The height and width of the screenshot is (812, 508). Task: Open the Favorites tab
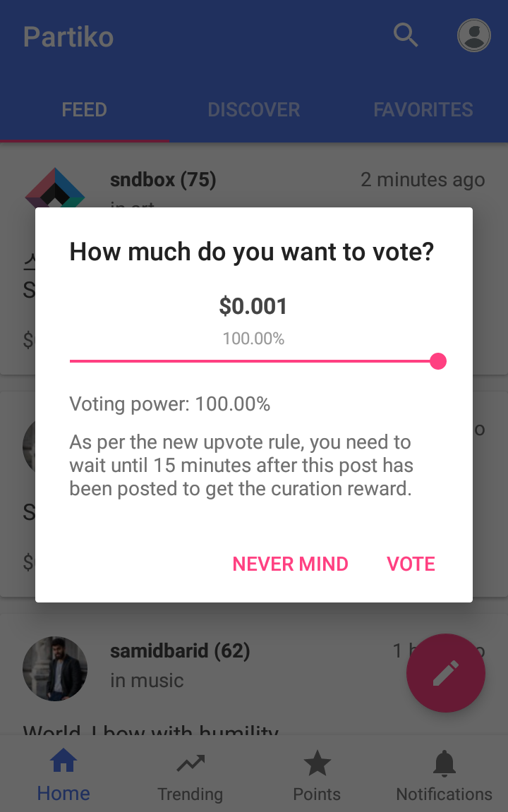point(423,110)
